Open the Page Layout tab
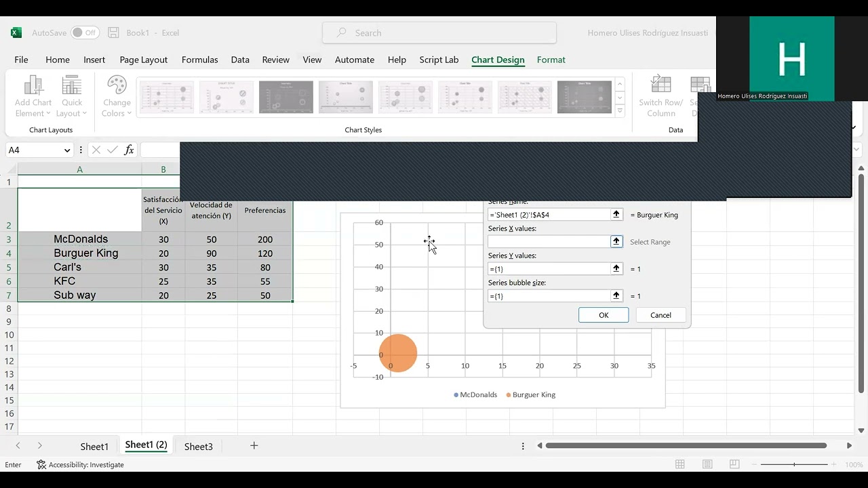This screenshot has width=868, height=488. tap(144, 60)
